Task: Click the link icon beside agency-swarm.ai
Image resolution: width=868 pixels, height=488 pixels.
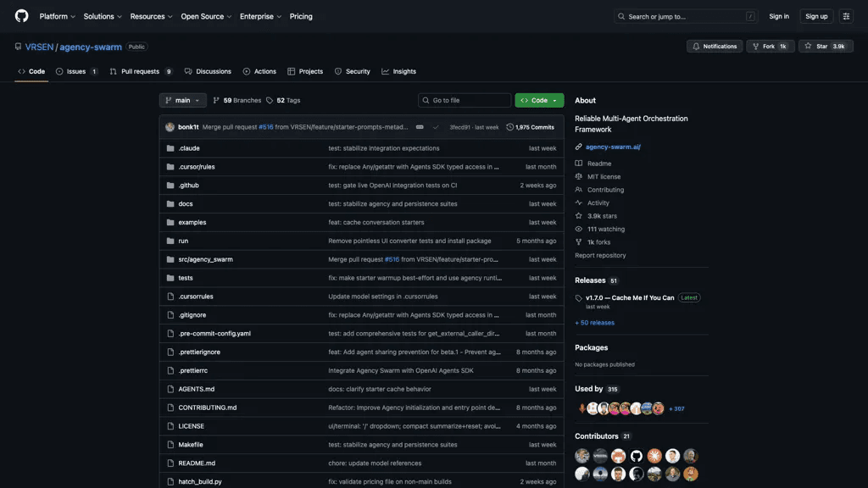Action: pos(578,147)
